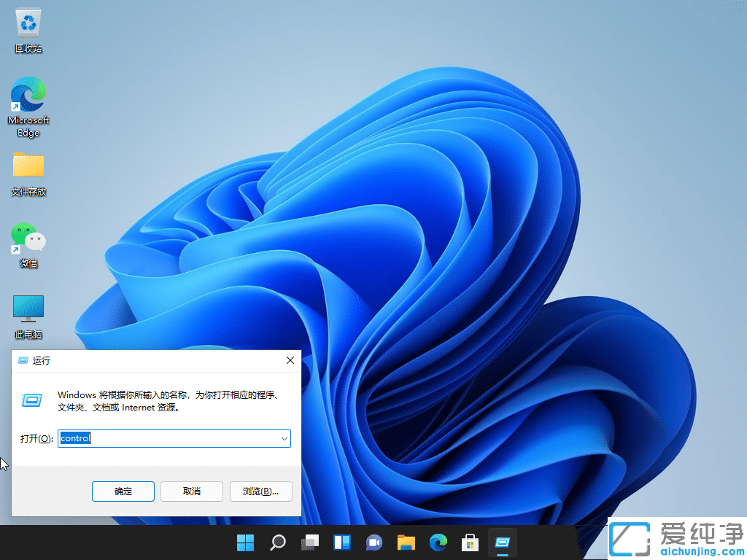The width and height of the screenshot is (747, 560).
Task: Open WeChat (微信) from the desktop
Action: tap(28, 239)
